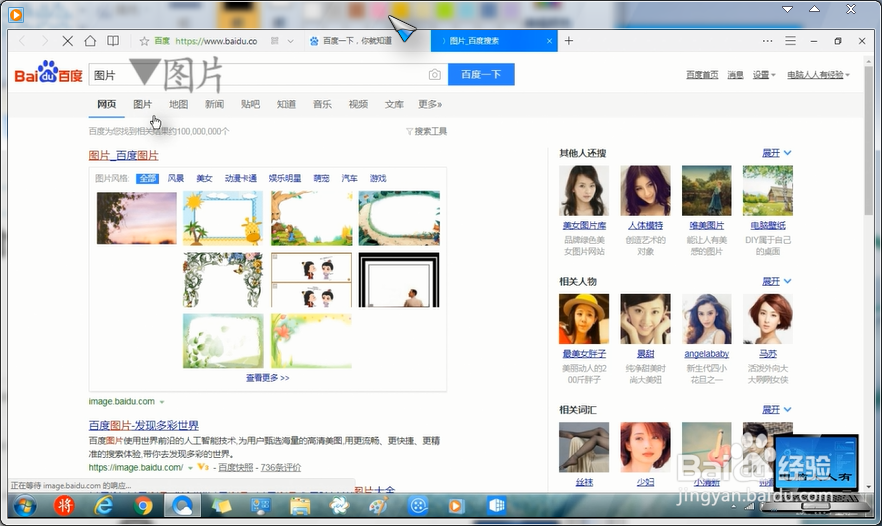The image size is (882, 526).
Task: Open the 电脑壁纸 suggestion
Action: tap(768, 226)
